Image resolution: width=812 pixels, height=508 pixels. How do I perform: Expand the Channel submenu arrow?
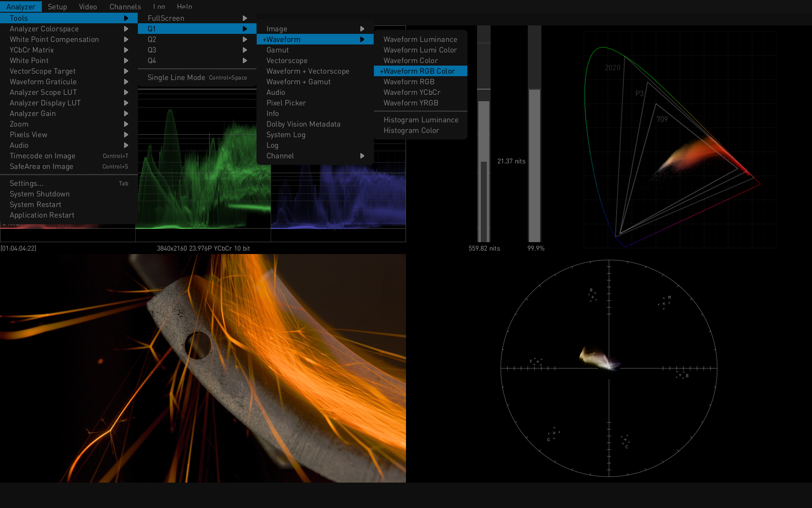(x=362, y=156)
